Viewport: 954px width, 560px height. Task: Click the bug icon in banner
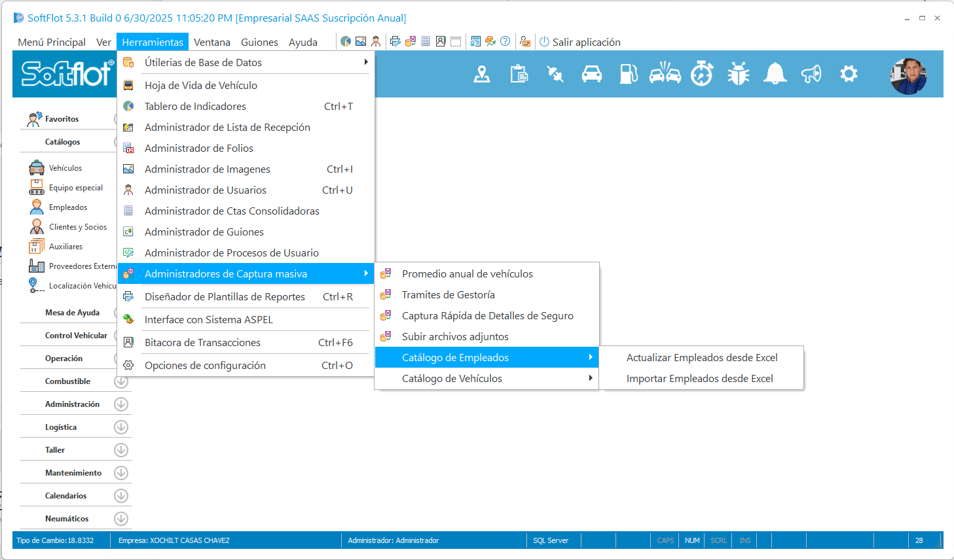[x=738, y=75]
